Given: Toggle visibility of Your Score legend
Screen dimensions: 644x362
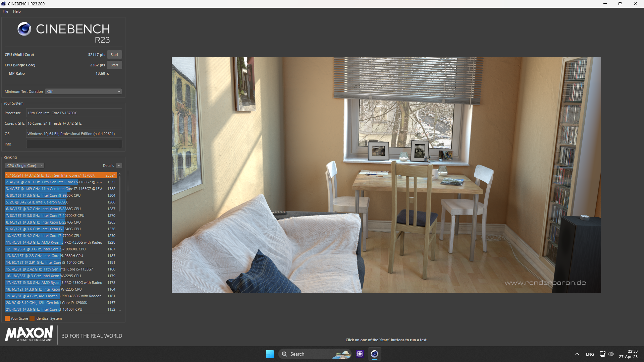Looking at the screenshot, I should (8, 318).
